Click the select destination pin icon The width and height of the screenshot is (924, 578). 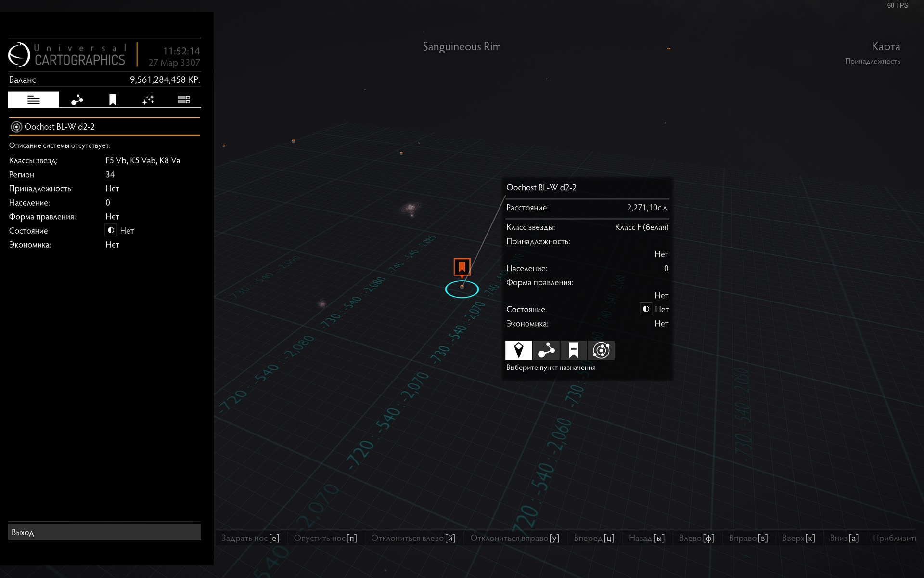pos(518,350)
